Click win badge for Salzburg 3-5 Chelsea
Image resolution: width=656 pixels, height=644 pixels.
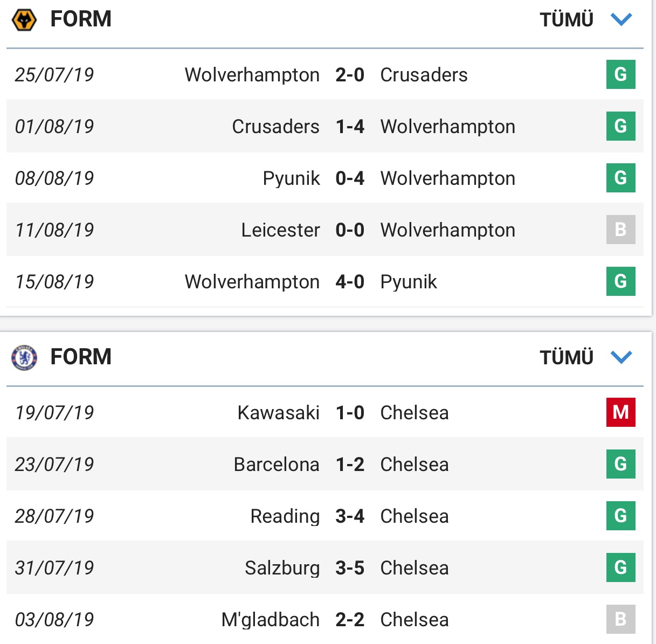coord(620,567)
